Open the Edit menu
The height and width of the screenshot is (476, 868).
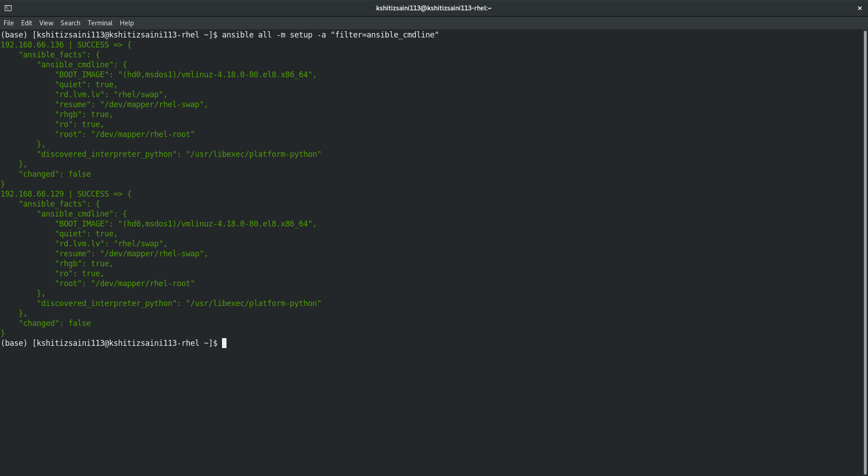coord(27,23)
